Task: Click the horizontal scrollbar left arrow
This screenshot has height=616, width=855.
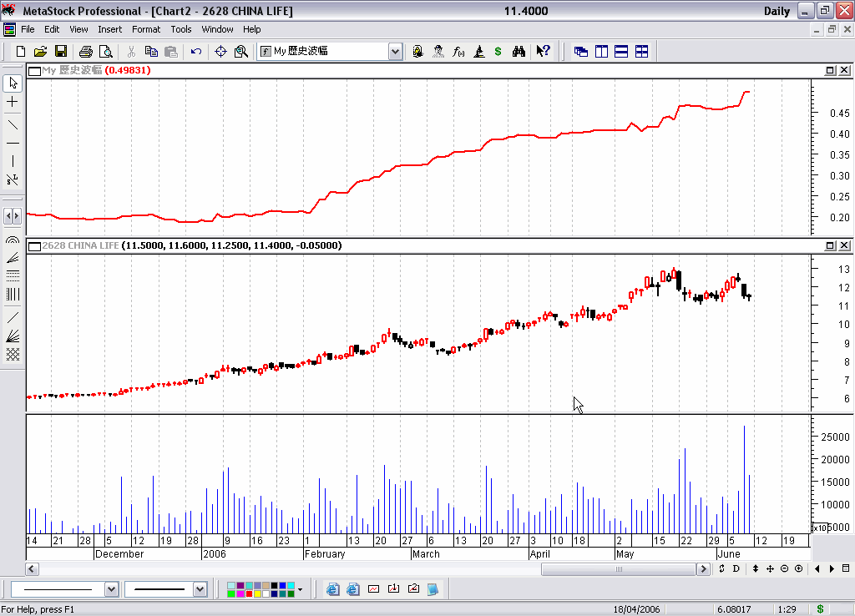Action: click(32, 569)
